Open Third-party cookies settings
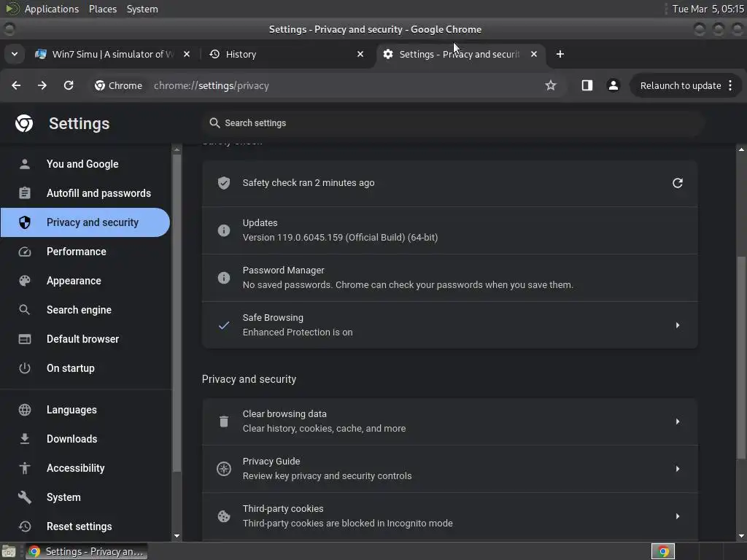This screenshot has height=560, width=747. [x=450, y=516]
